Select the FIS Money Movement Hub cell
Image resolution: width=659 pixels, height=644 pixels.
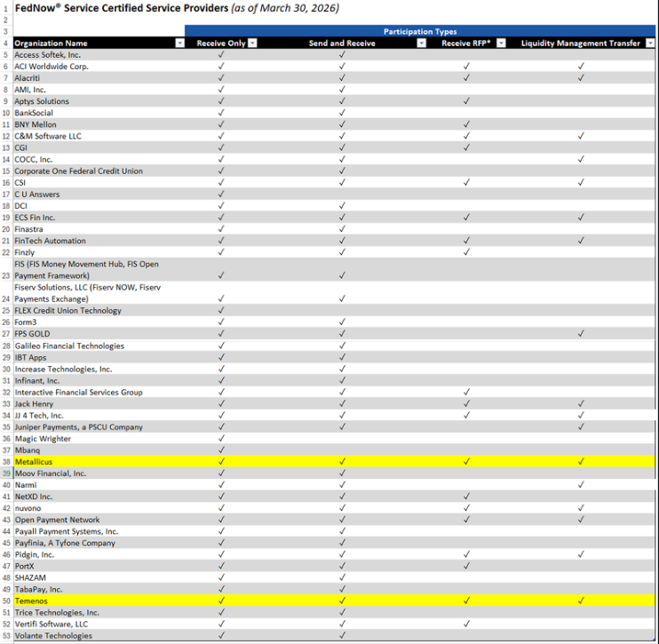[x=99, y=270]
